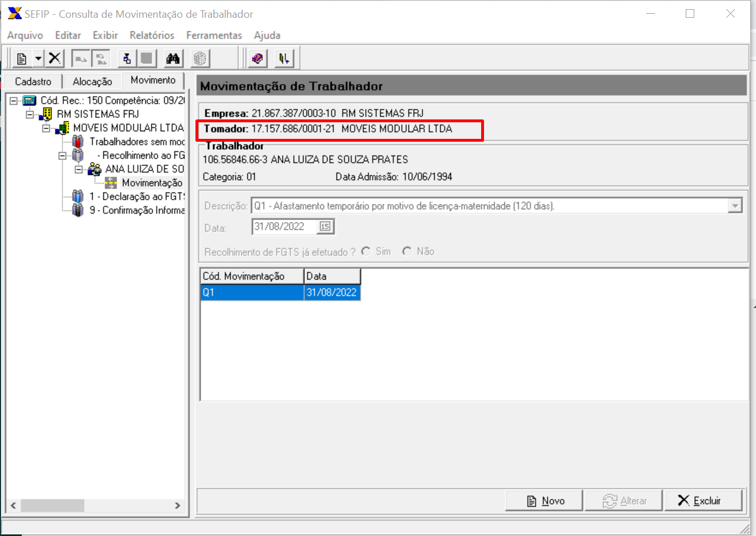756x536 pixels.
Task: Select the MOVEIS MODULAR LTDA tree icon
Action: coord(62,128)
